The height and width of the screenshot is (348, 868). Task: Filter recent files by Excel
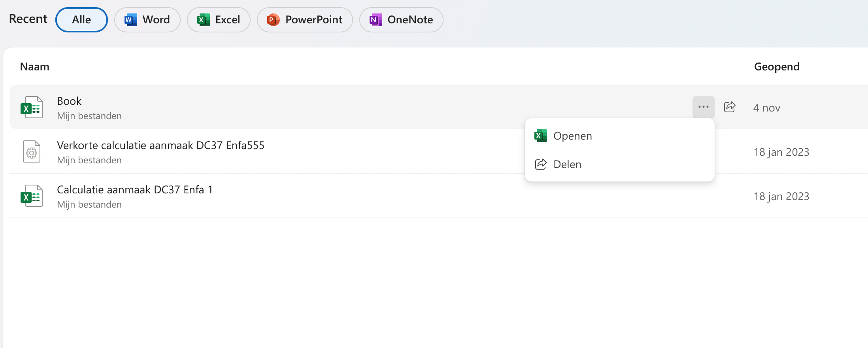219,20
